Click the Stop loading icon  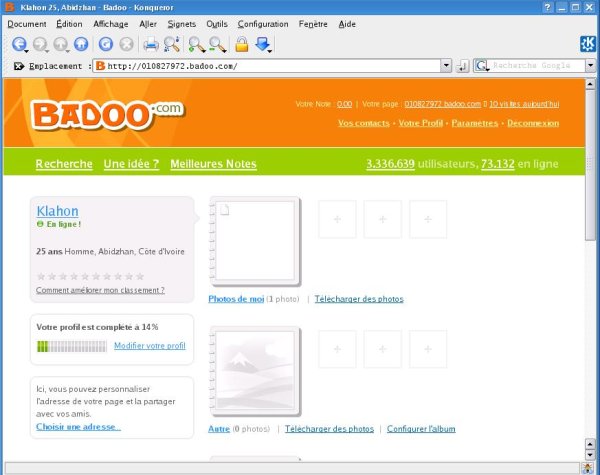(126, 44)
